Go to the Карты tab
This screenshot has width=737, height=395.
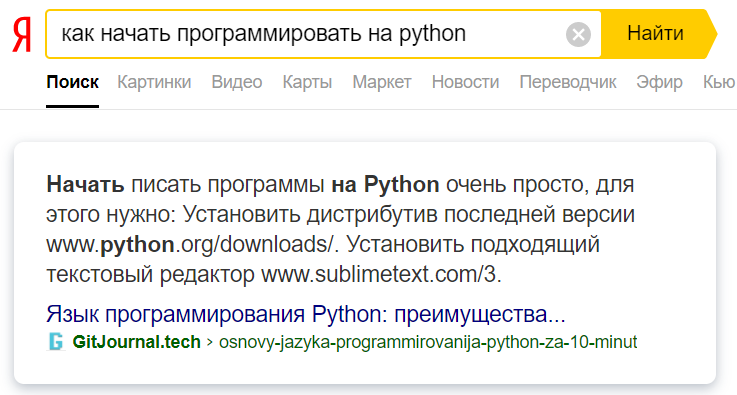click(x=307, y=82)
